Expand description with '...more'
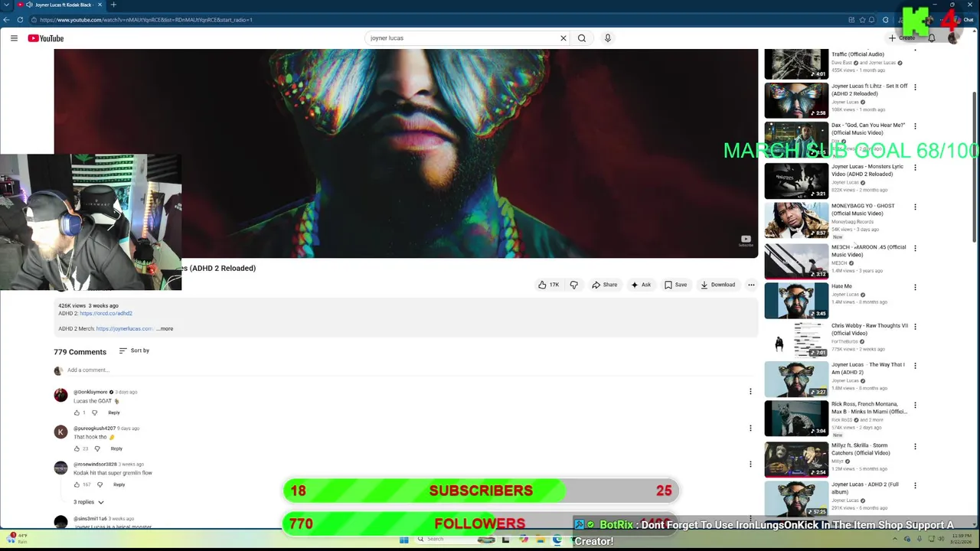 point(165,329)
